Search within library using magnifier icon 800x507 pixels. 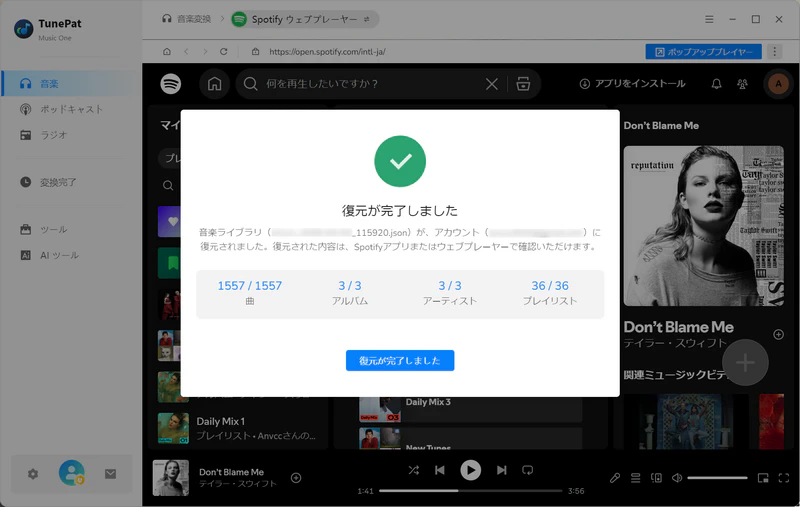click(x=168, y=185)
